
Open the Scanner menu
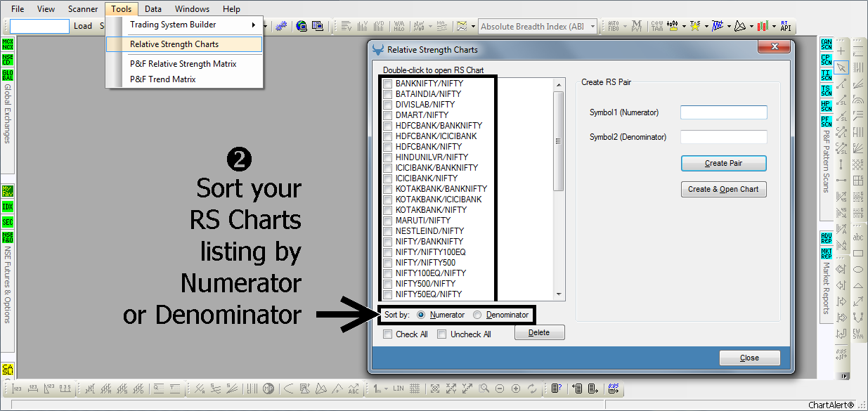click(x=83, y=9)
